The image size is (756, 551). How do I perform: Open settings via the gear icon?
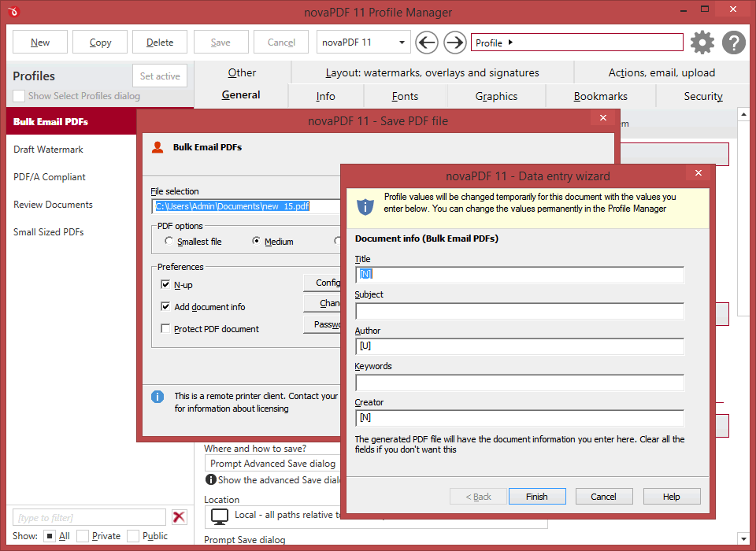point(702,43)
